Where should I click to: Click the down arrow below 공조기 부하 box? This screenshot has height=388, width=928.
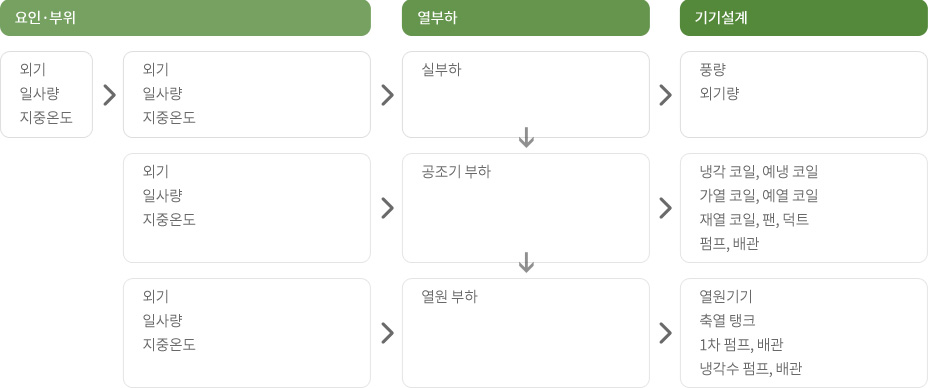coord(526,262)
